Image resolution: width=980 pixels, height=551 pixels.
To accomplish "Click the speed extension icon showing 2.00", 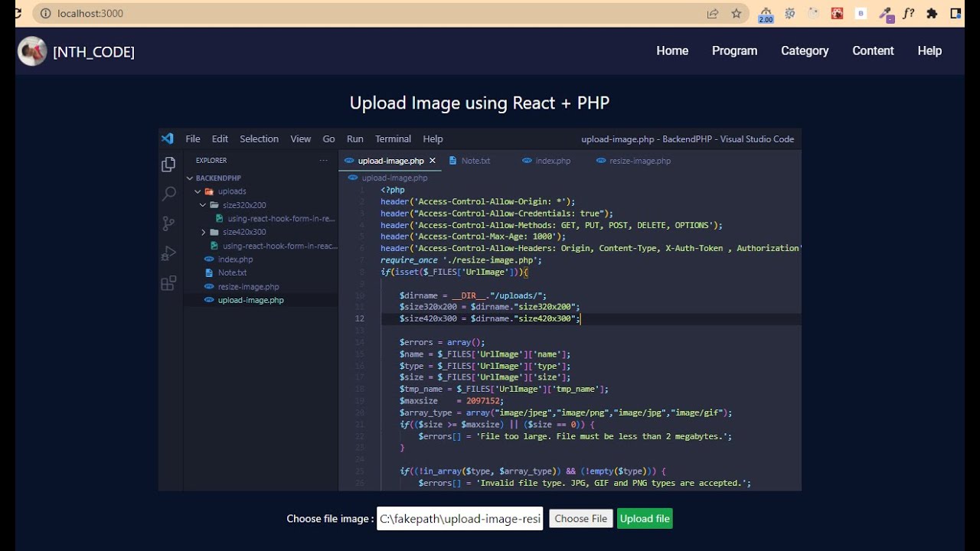I will (x=766, y=15).
